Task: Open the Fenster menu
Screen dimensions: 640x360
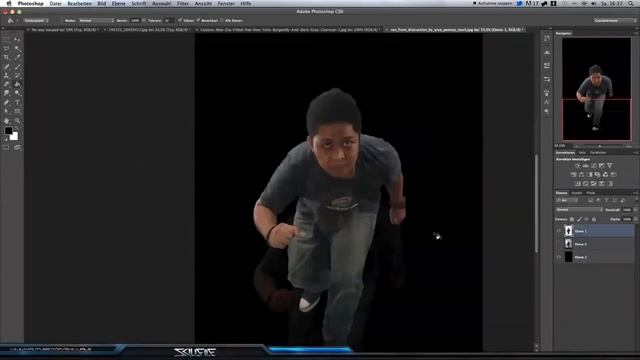Action: click(x=226, y=3)
